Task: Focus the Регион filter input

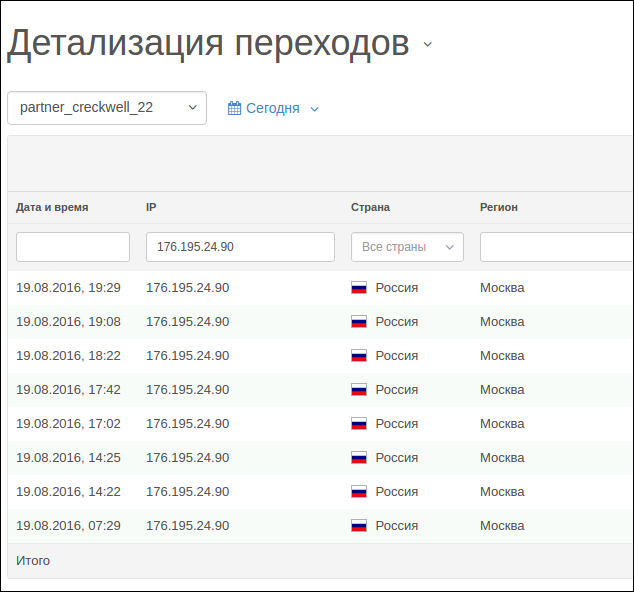Action: pos(556,247)
